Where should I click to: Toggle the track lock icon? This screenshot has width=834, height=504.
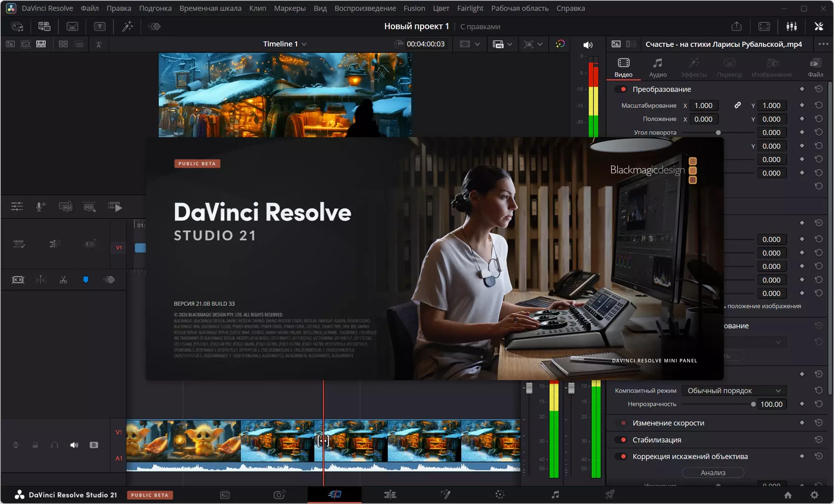tap(35, 445)
